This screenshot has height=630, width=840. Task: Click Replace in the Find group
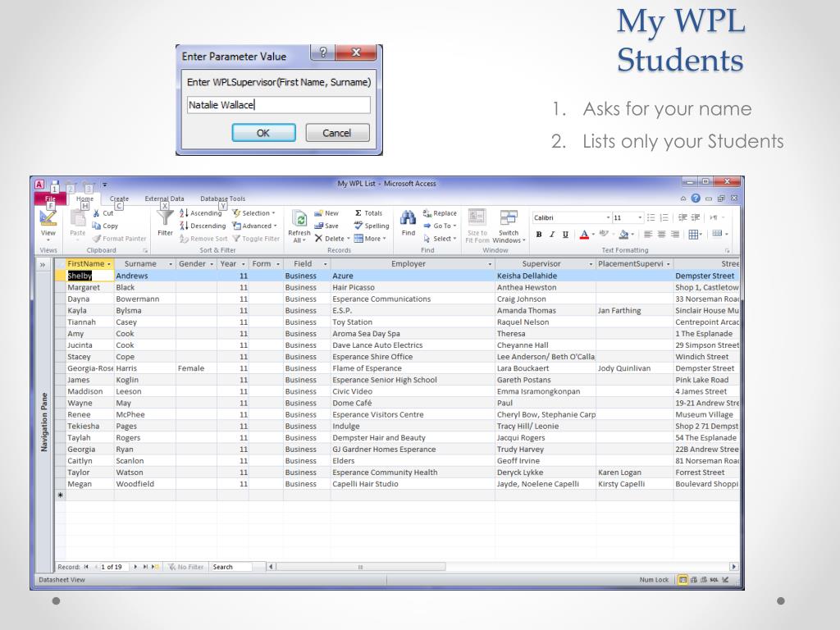(x=440, y=213)
